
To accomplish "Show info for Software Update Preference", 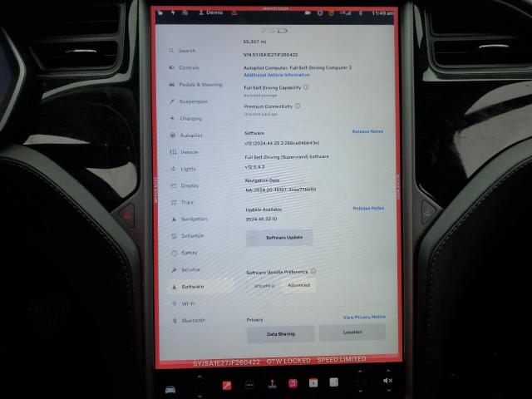I will (x=313, y=272).
